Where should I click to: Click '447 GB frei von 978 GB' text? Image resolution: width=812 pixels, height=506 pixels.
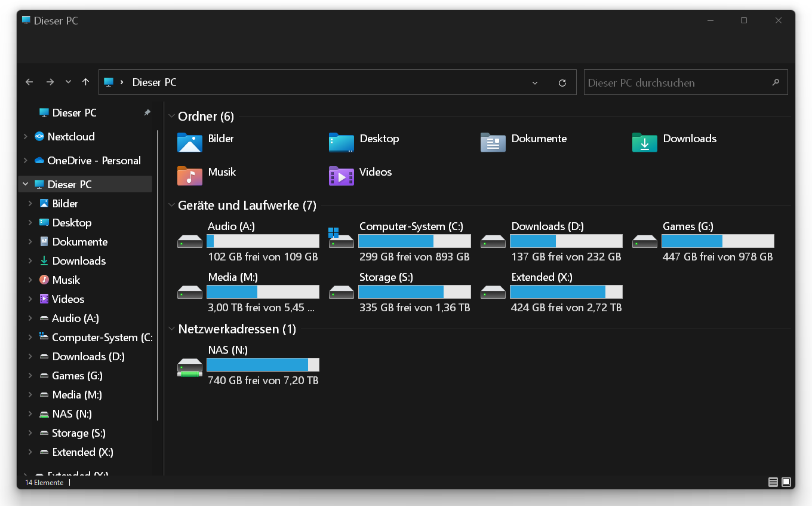point(718,257)
